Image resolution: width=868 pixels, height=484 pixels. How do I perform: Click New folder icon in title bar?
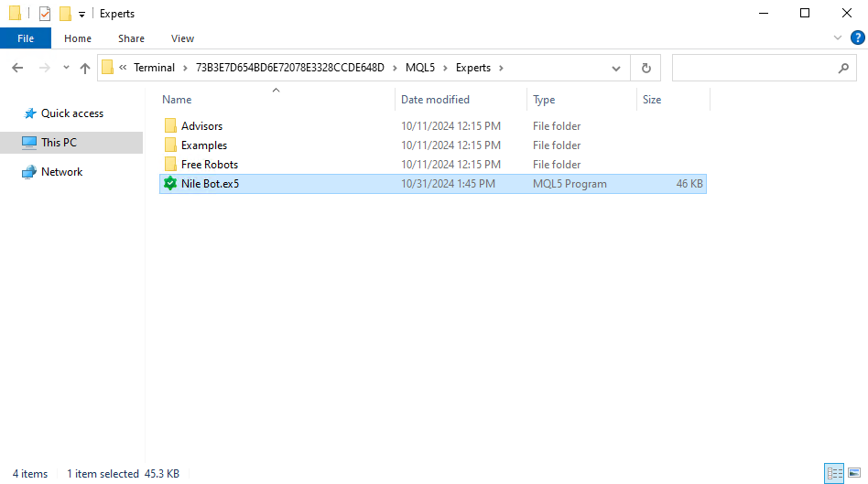pyautogui.click(x=65, y=14)
